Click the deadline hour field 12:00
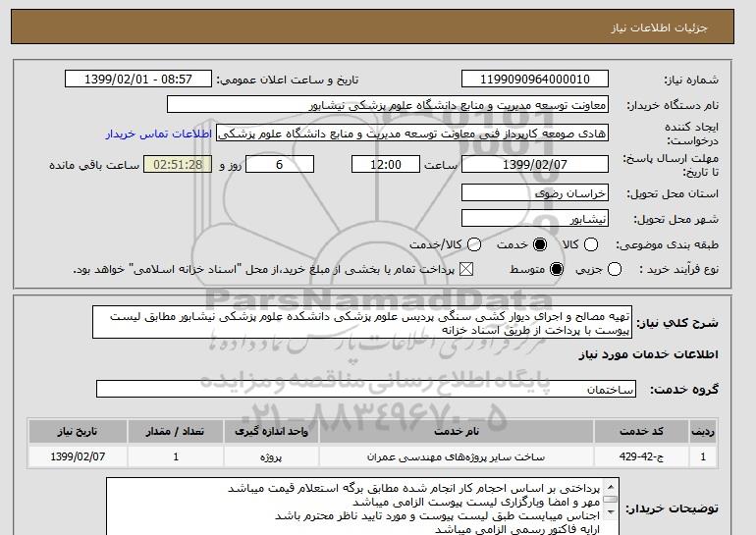This screenshot has height=535, width=756. click(386, 164)
